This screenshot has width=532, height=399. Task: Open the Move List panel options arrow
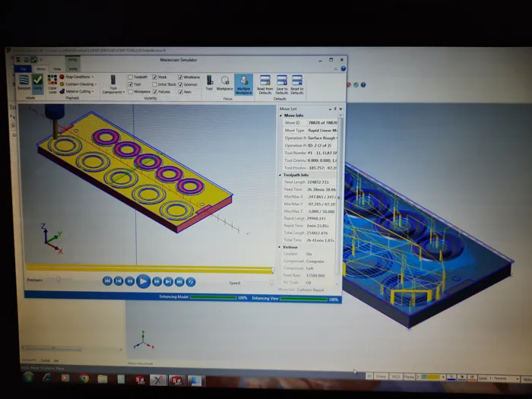[330, 109]
